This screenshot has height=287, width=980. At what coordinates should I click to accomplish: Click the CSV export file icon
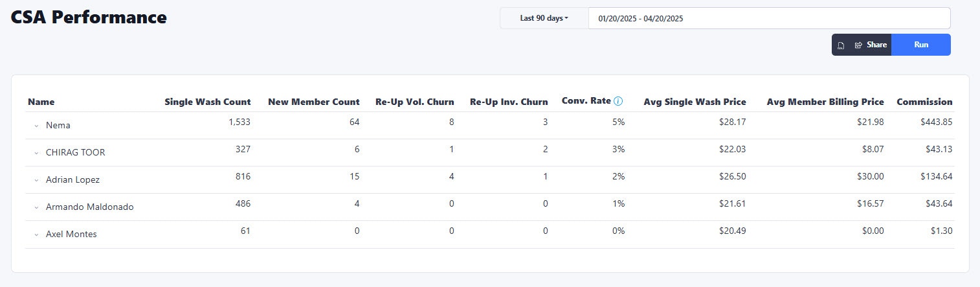point(841,45)
